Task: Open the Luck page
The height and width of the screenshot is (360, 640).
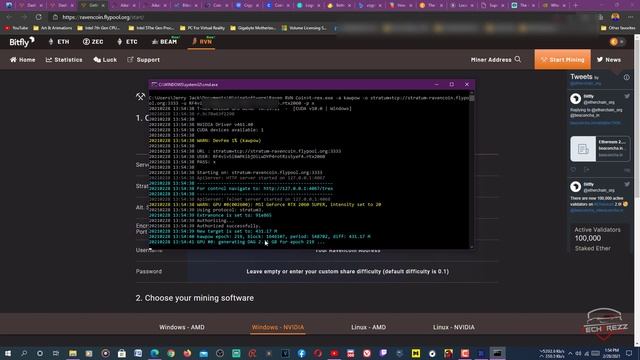Action: click(x=105, y=60)
